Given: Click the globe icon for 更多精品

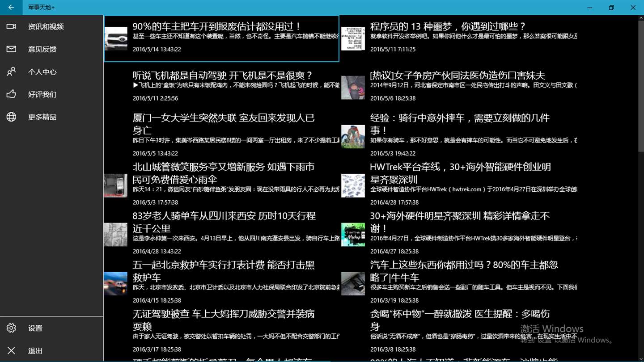Looking at the screenshot, I should coord(11,117).
